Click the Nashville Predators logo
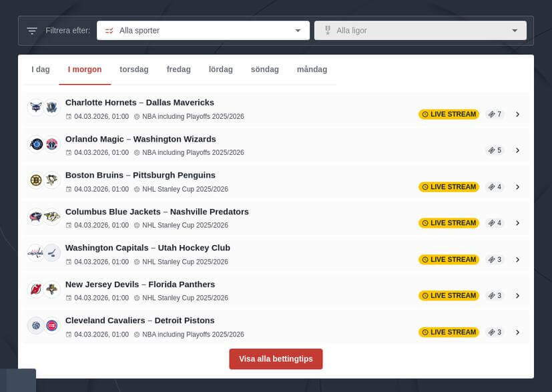The width and height of the screenshot is (552, 392). point(52,216)
